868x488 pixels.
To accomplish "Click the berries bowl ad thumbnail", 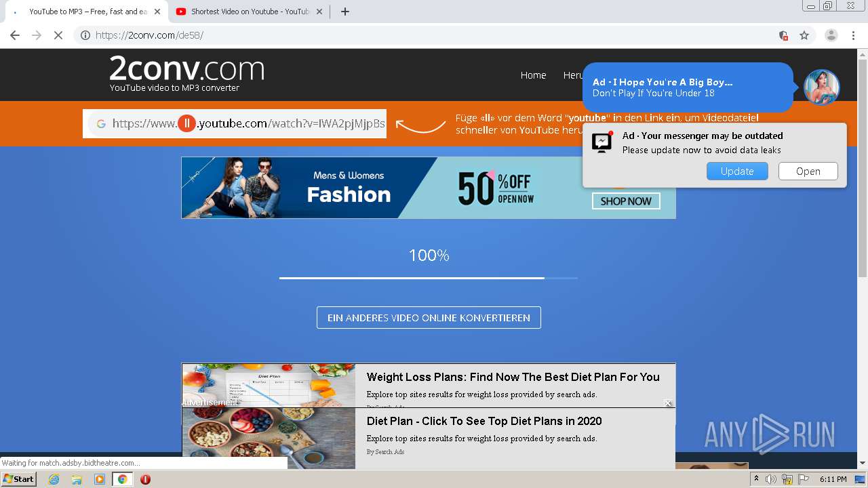I will point(269,439).
